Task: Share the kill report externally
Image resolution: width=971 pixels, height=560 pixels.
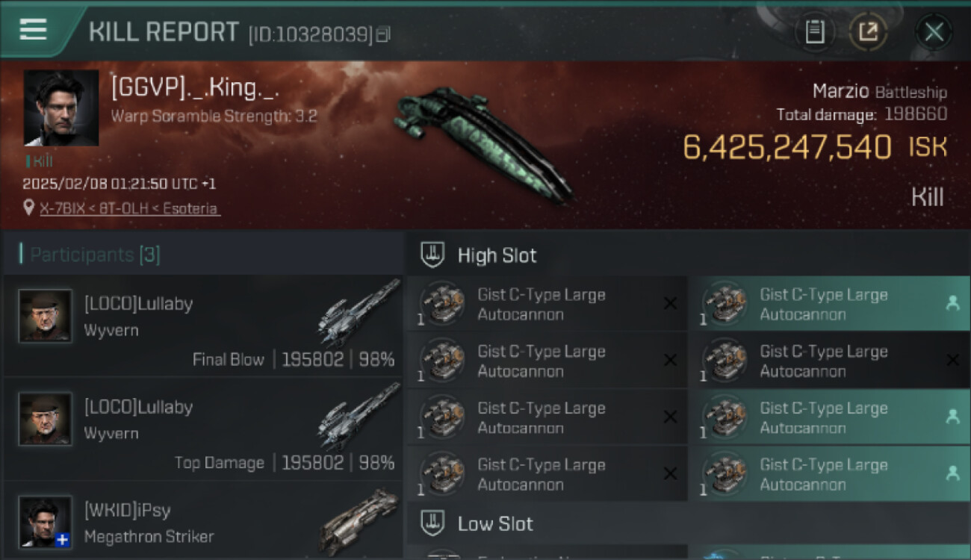Action: coord(868,32)
